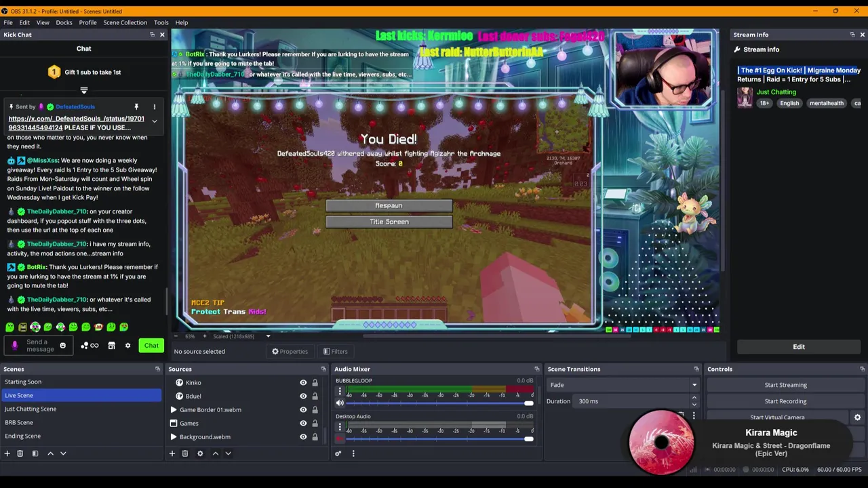Remove the selected source with the trash icon
This screenshot has height=488, width=868.
[185, 453]
